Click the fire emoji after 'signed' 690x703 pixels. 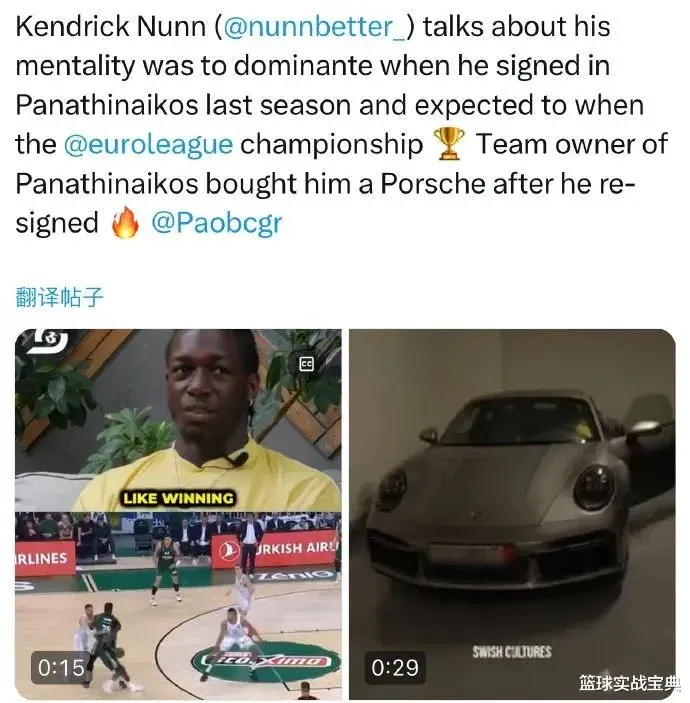coord(125,222)
